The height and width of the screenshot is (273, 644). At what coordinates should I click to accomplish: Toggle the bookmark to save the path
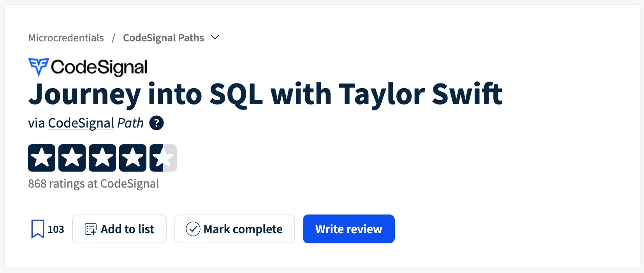tap(37, 229)
